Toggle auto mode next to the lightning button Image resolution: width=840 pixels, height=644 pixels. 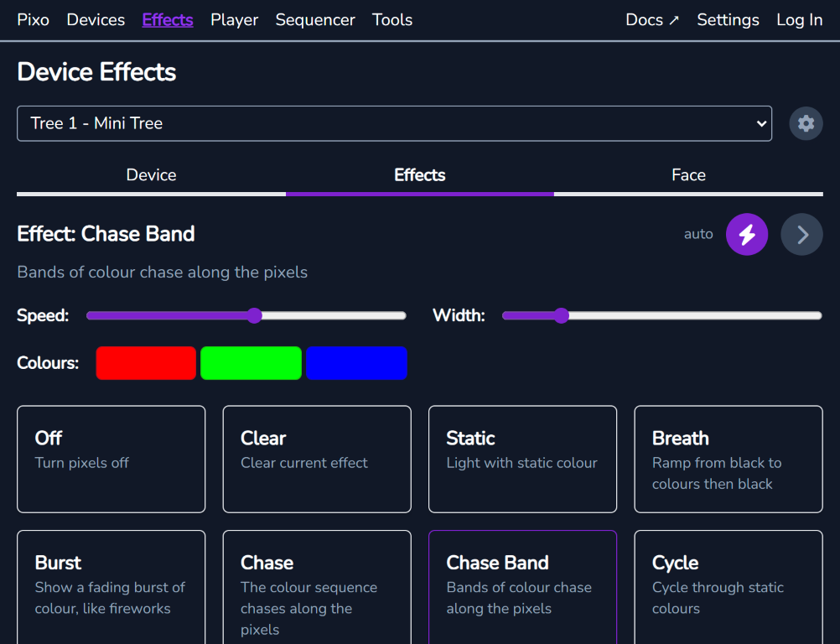(698, 234)
